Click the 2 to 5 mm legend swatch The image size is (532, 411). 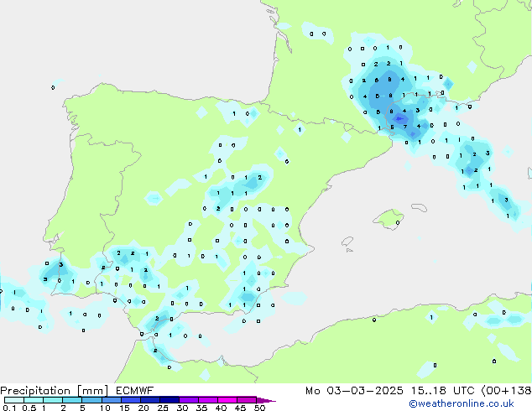click(x=72, y=400)
